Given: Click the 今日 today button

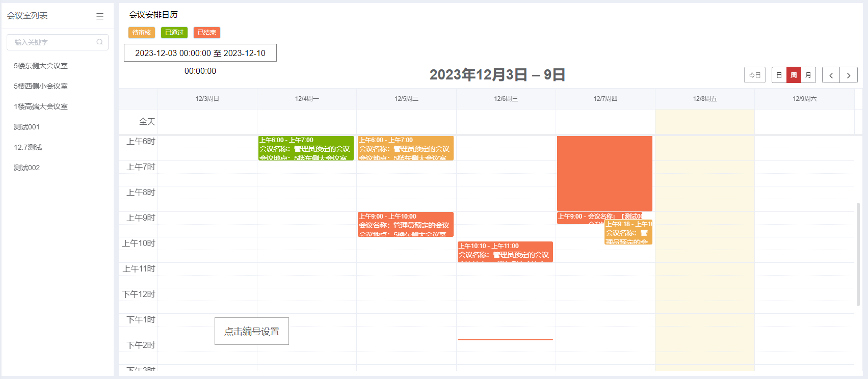Looking at the screenshot, I should click(754, 75).
